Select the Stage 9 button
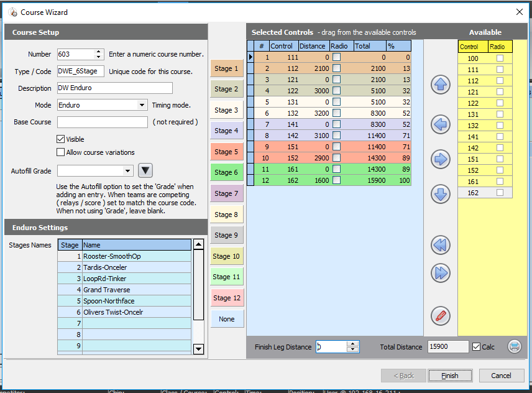This screenshot has height=393, width=532. (x=226, y=235)
